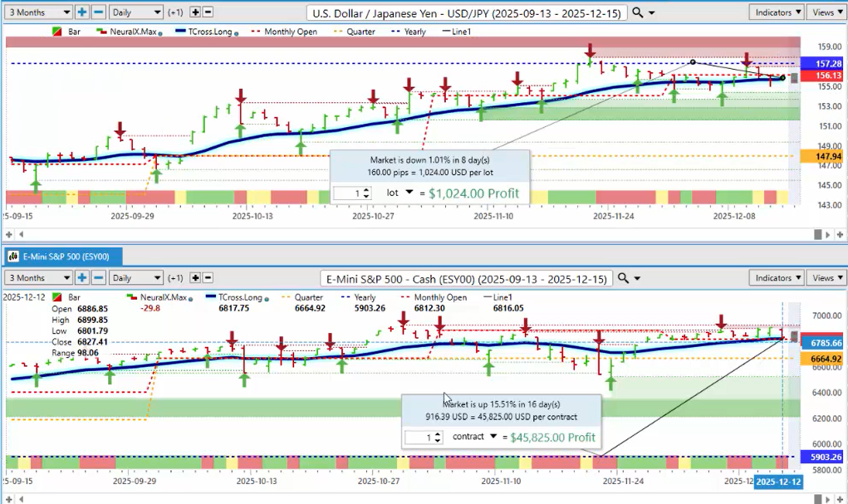Click the plus icon at USD/JPY scrollbar end
Screen dimensions: 848x504
(838, 234)
